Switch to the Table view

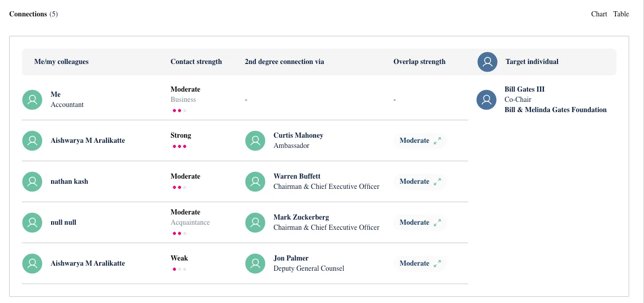click(621, 14)
